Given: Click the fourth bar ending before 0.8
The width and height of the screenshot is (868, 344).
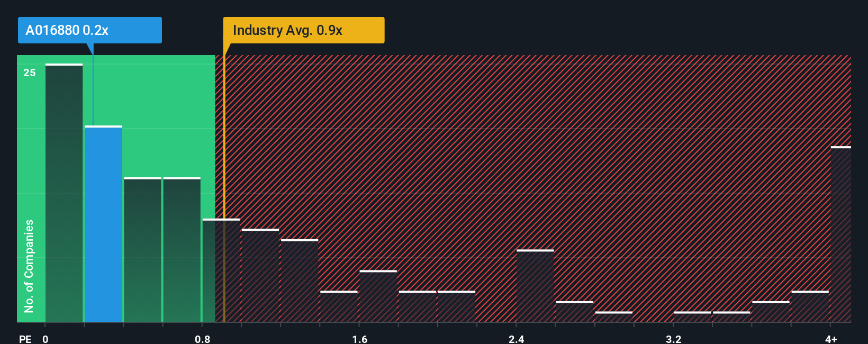Looking at the screenshot, I should pos(182,250).
